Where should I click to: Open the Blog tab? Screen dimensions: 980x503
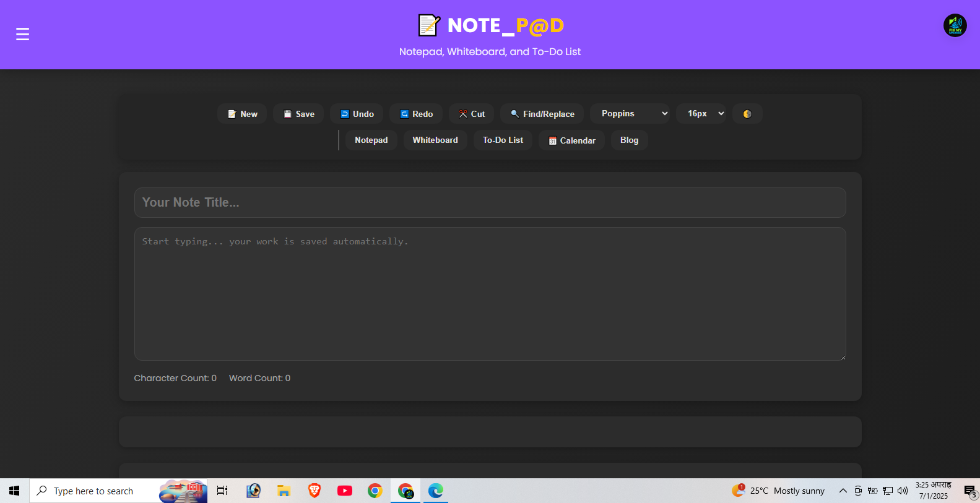[x=629, y=140]
